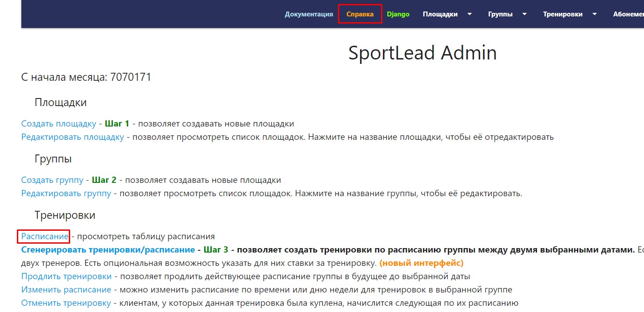
Task: Expand the dropdown arrow beside Группы
Action: (x=525, y=14)
